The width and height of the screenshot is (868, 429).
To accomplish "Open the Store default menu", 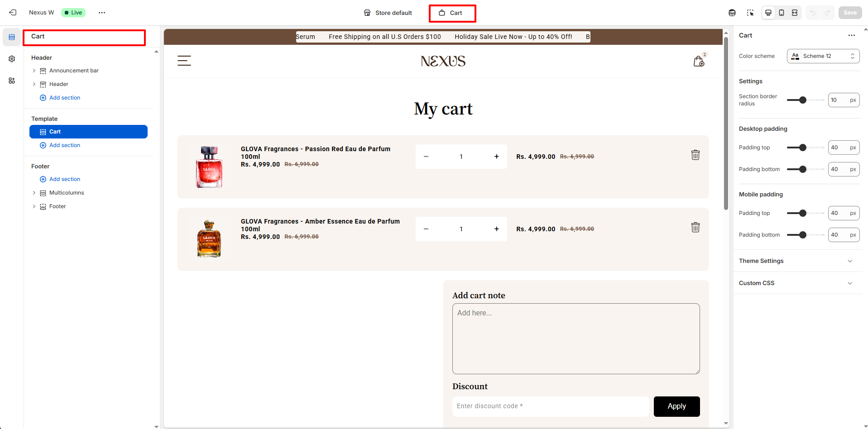I will (388, 13).
